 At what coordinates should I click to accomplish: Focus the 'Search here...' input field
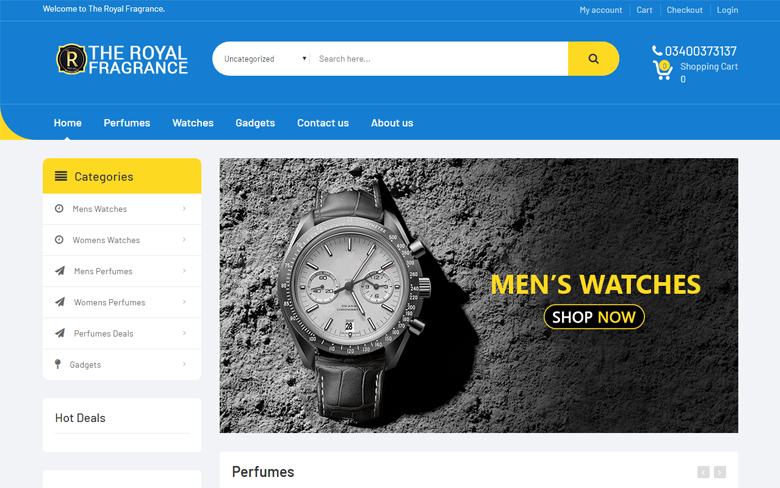coord(438,59)
